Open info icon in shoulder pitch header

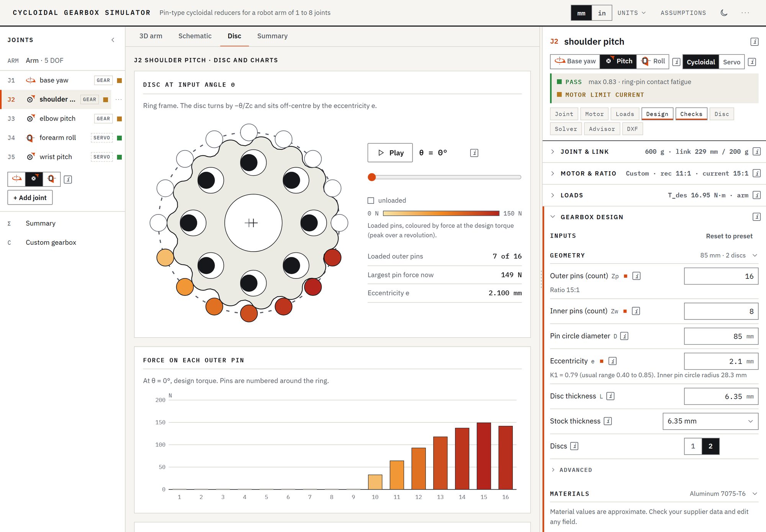[x=755, y=42]
